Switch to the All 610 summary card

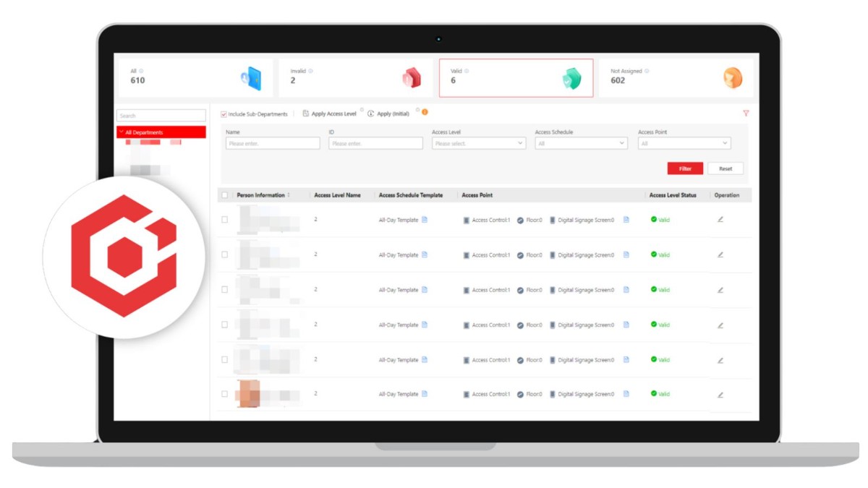coord(196,77)
